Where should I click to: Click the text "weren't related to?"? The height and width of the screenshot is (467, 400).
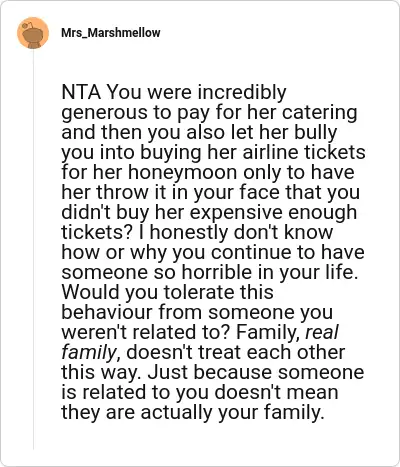[146, 332]
